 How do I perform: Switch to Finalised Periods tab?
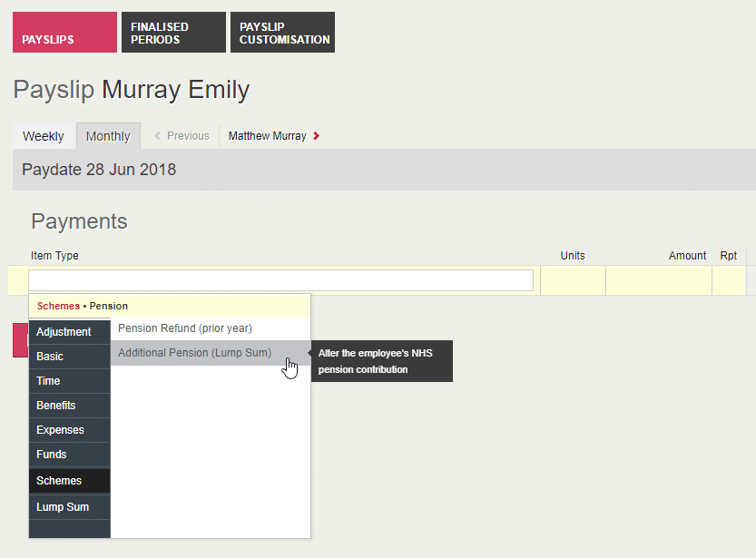coord(172,33)
